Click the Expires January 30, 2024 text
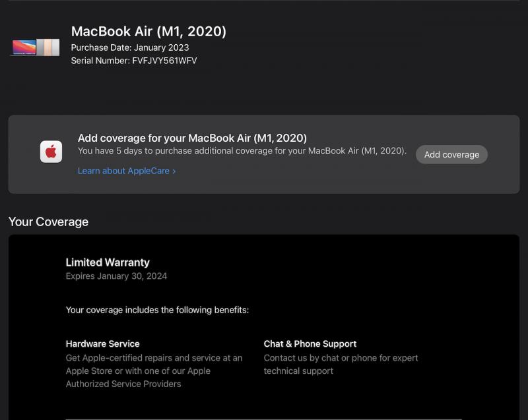This screenshot has height=420, width=528. point(116,276)
